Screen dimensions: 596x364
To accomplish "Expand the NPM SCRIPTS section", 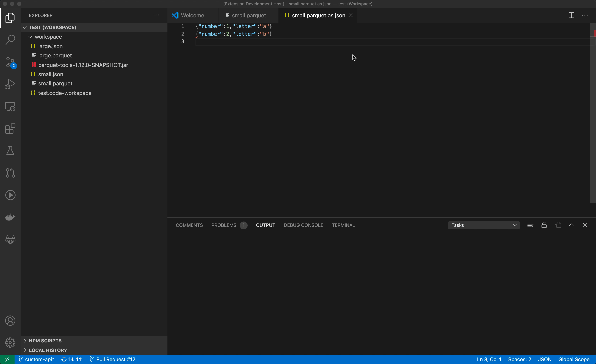I will click(45, 341).
